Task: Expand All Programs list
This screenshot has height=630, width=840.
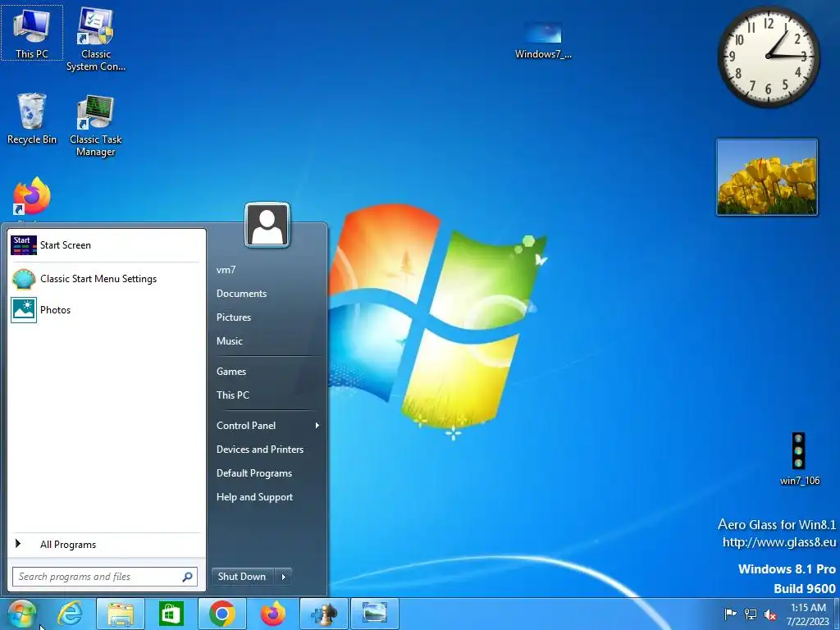Action: (107, 545)
